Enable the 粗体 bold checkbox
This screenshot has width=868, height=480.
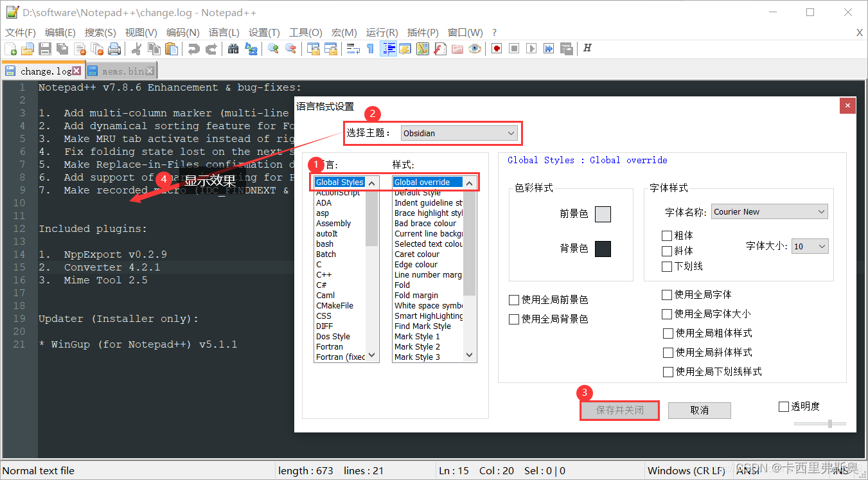[667, 235]
